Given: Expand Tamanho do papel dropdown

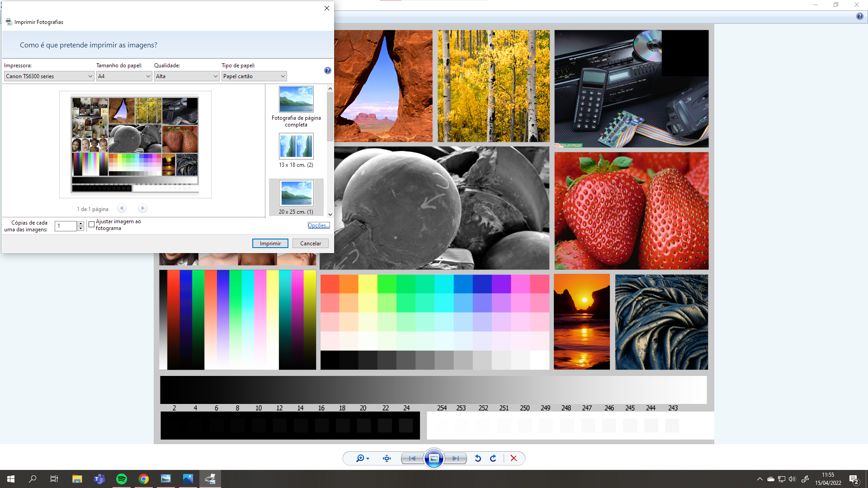Looking at the screenshot, I should tap(124, 76).
